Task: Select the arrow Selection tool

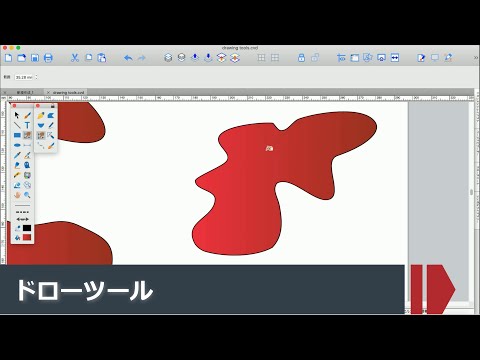Action: click(x=17, y=115)
